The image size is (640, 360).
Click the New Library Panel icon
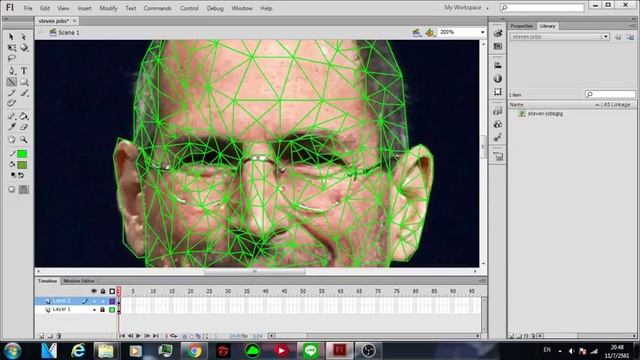point(631,37)
